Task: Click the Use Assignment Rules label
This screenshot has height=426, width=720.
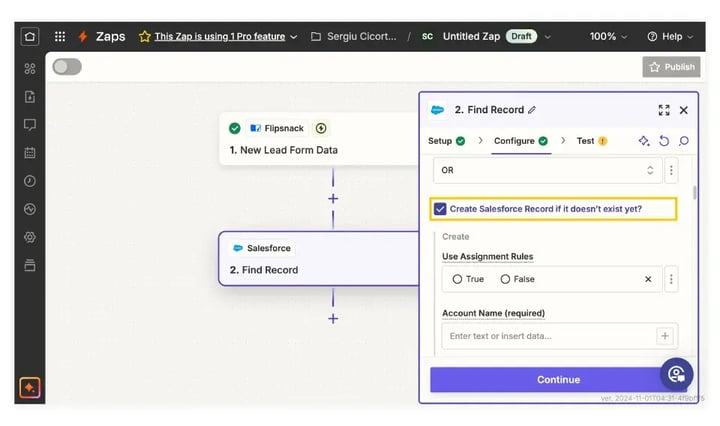Action: click(x=487, y=257)
